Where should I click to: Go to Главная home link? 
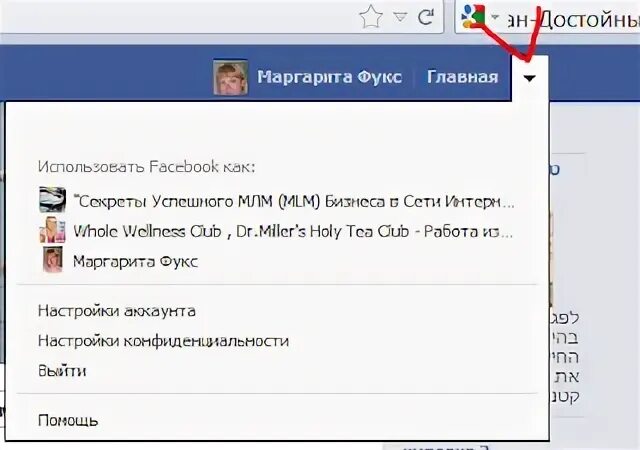(463, 77)
